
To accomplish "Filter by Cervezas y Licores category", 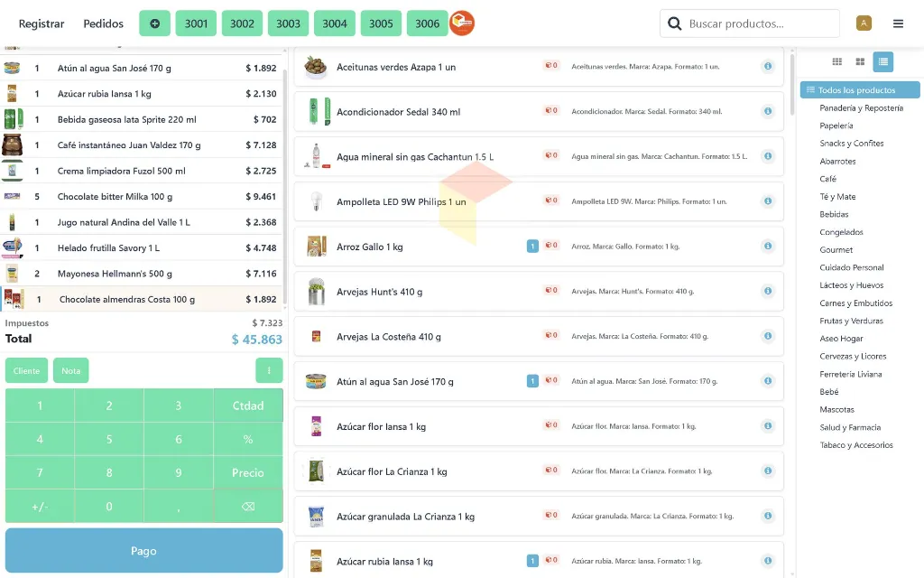I will [x=853, y=356].
